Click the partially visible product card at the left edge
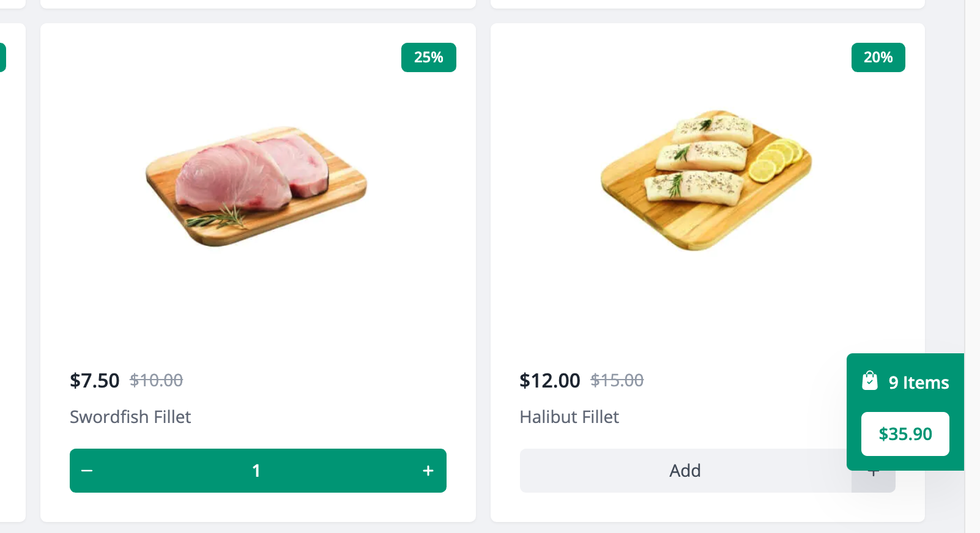980x533 pixels. click(12, 273)
